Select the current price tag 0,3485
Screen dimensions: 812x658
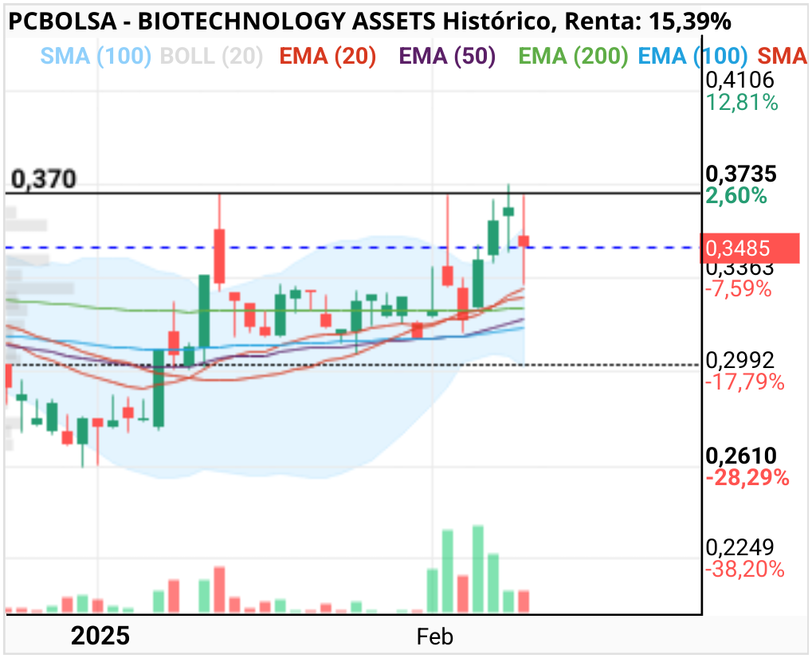click(x=749, y=249)
